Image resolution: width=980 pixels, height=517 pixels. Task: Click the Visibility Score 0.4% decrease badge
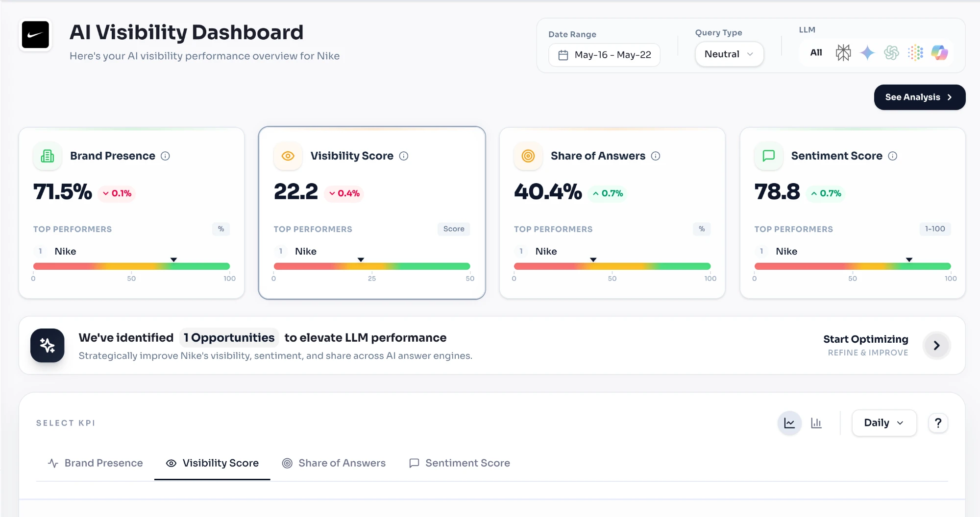pos(344,193)
